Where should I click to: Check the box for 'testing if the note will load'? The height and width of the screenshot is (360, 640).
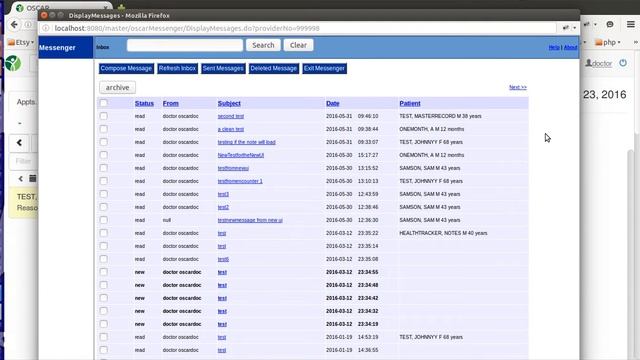tap(104, 142)
